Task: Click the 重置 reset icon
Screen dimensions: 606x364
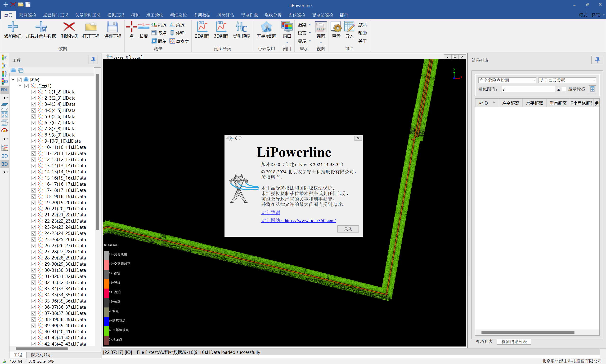Action: point(336,27)
